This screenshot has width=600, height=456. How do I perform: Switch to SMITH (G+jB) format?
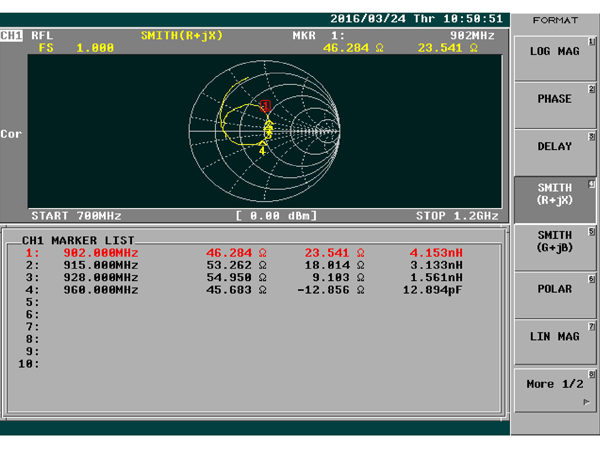coord(555,248)
